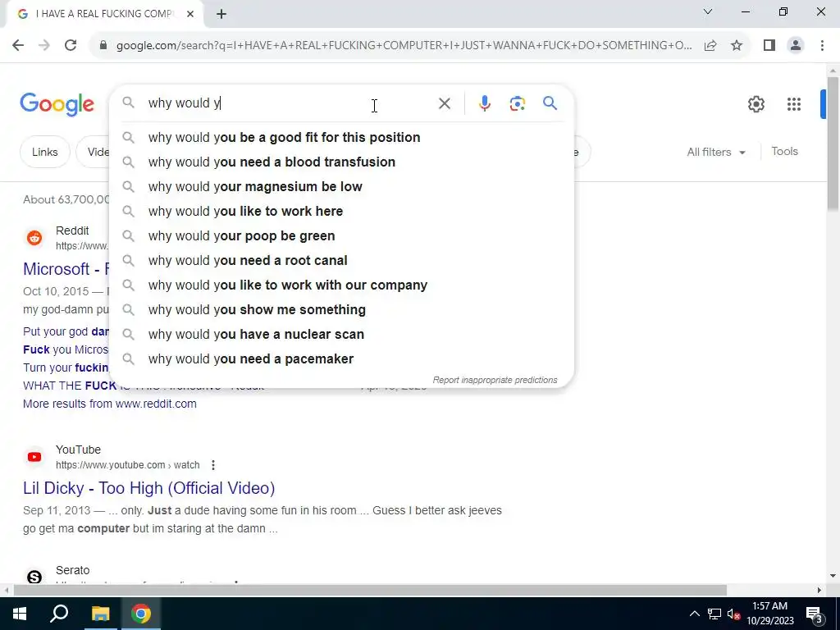The height and width of the screenshot is (630, 840).
Task: Open search Tools
Action: pos(784,152)
